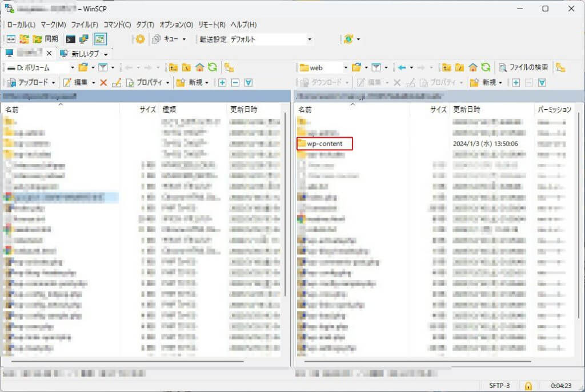Go to remote home directory
Image resolution: width=585 pixels, height=392 pixels.
(472, 67)
